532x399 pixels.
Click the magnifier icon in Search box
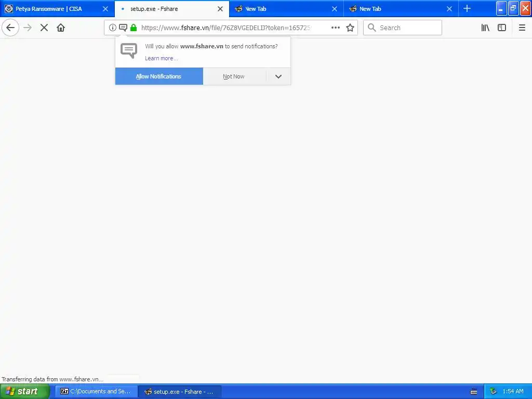click(372, 28)
